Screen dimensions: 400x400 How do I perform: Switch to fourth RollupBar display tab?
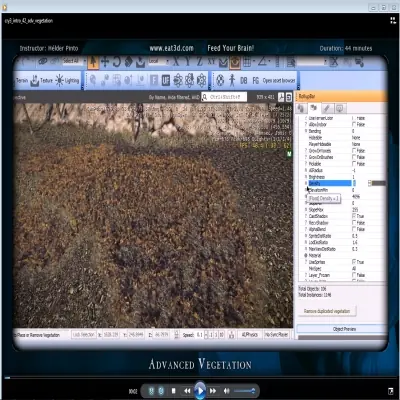tap(340, 108)
